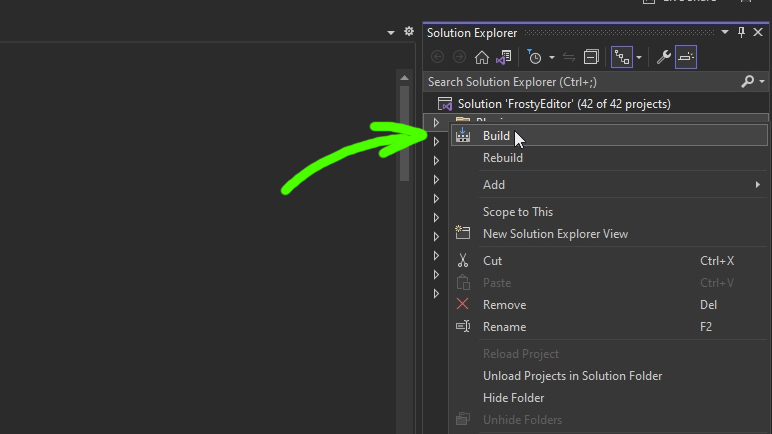Open Properties wrench icon
Screen dimensions: 772x434
coord(663,58)
